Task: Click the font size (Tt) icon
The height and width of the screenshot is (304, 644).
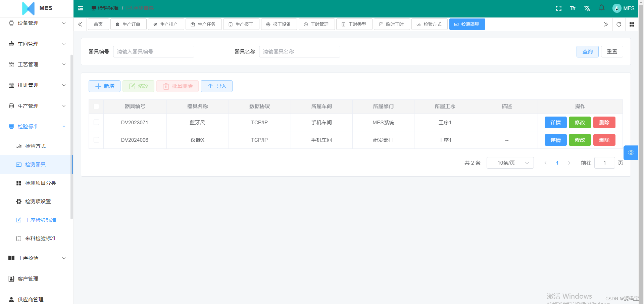Action: point(573,8)
